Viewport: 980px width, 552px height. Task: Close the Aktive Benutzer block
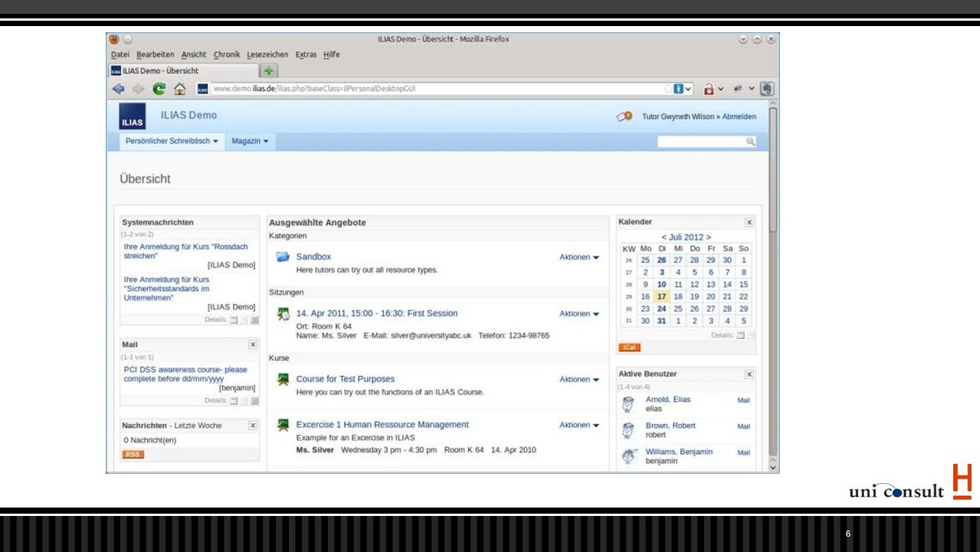pos(749,374)
